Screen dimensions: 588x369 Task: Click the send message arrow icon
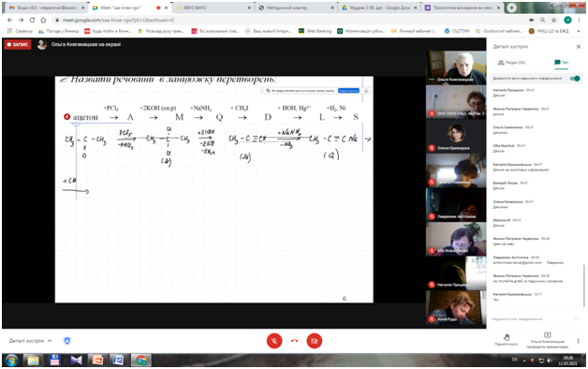tap(577, 318)
